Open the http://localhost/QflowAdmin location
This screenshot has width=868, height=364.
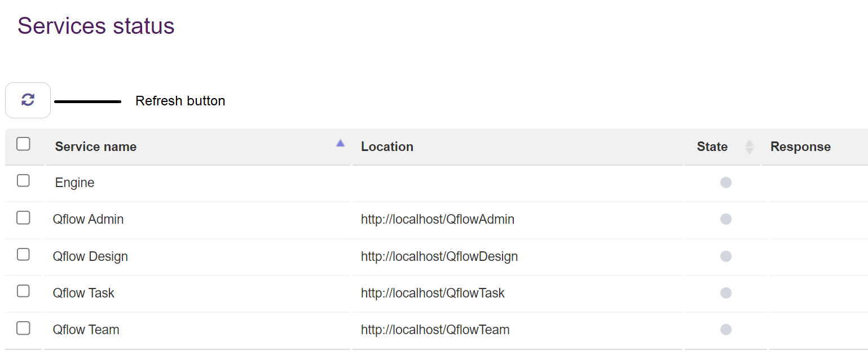[438, 219]
